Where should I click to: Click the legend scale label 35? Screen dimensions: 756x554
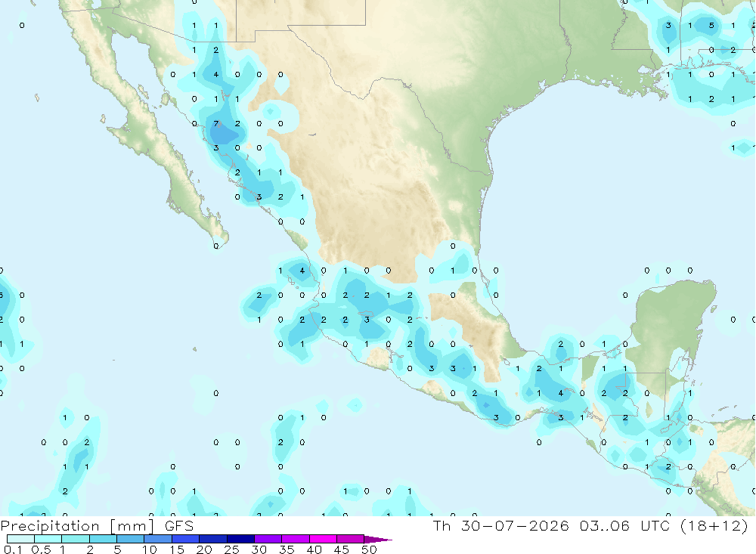click(287, 549)
